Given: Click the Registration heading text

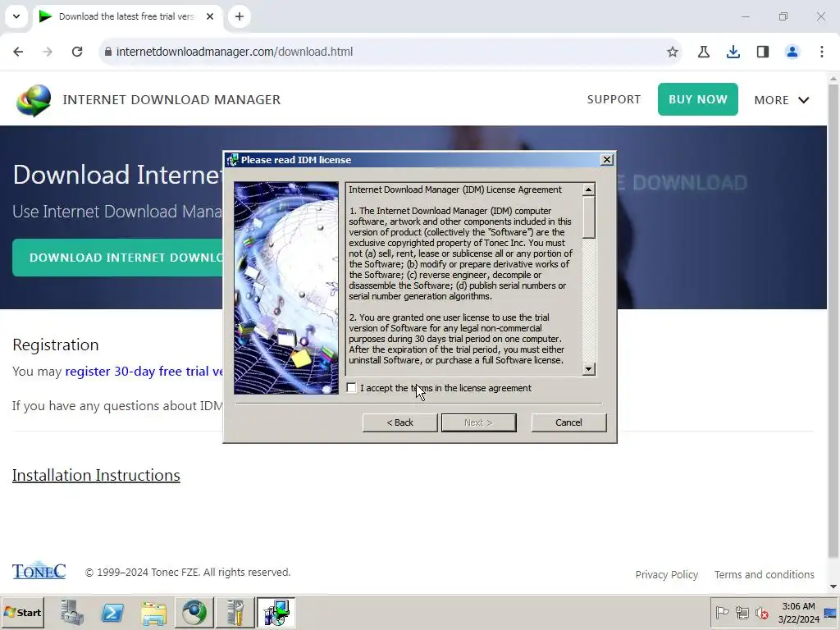Looking at the screenshot, I should click(x=56, y=345).
